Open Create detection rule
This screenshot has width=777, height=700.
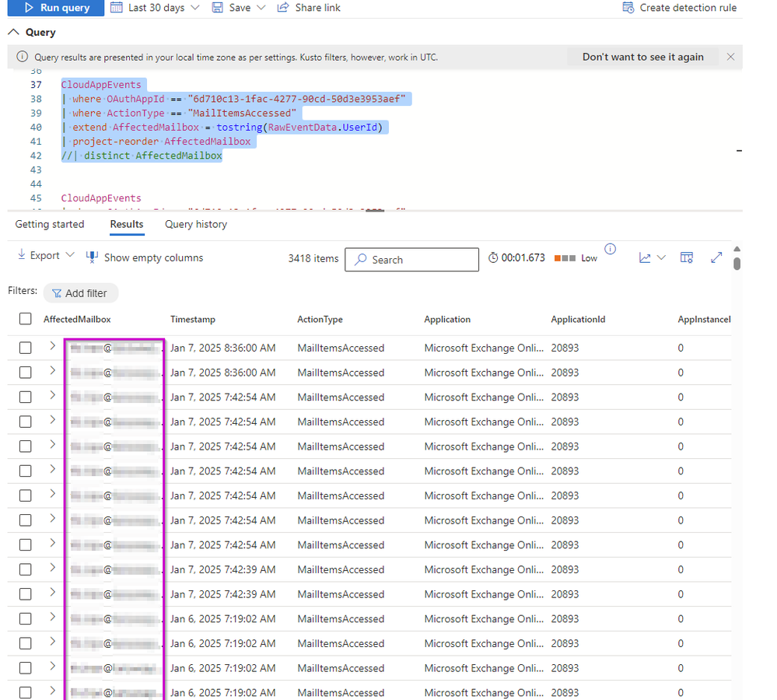[x=679, y=8]
